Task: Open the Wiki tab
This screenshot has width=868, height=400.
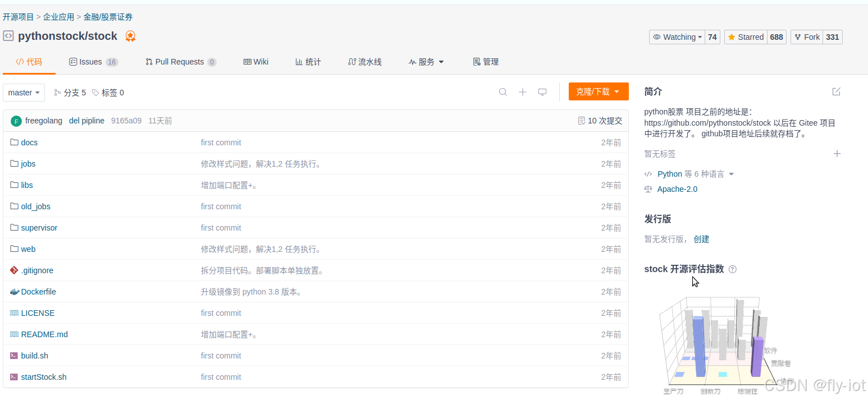Action: click(256, 62)
